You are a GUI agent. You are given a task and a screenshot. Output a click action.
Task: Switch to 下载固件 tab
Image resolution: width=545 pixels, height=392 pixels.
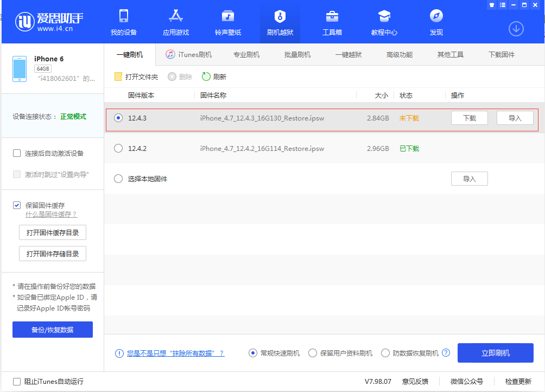coord(502,54)
